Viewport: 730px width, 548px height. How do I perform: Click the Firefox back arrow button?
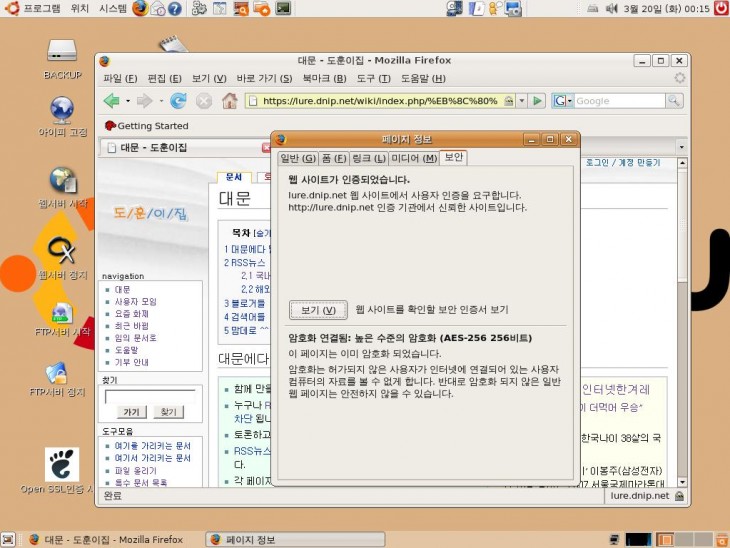coord(112,101)
